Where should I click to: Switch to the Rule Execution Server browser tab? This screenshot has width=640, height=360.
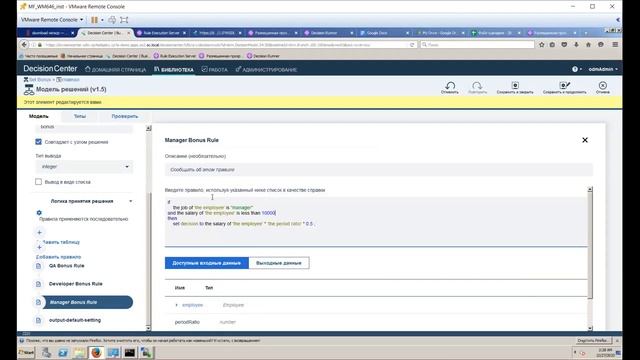click(x=161, y=33)
